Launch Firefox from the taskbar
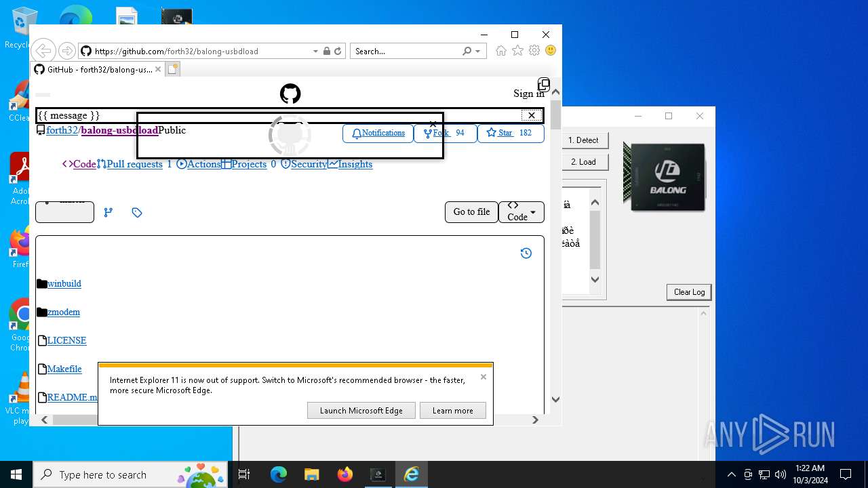 click(x=344, y=474)
